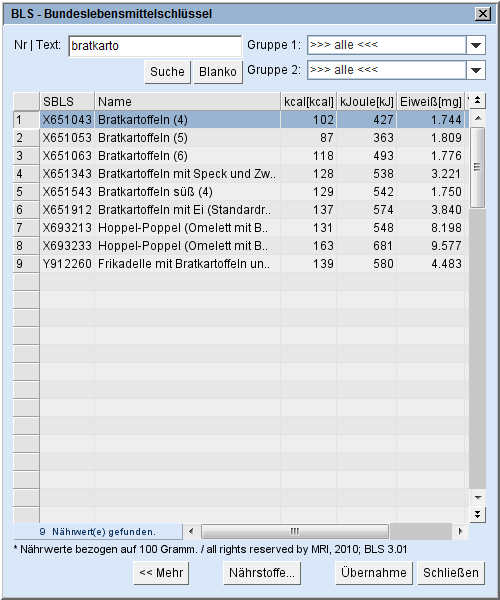Focus the Nr | Text search field
This screenshot has height=600, width=500.
coord(155,46)
